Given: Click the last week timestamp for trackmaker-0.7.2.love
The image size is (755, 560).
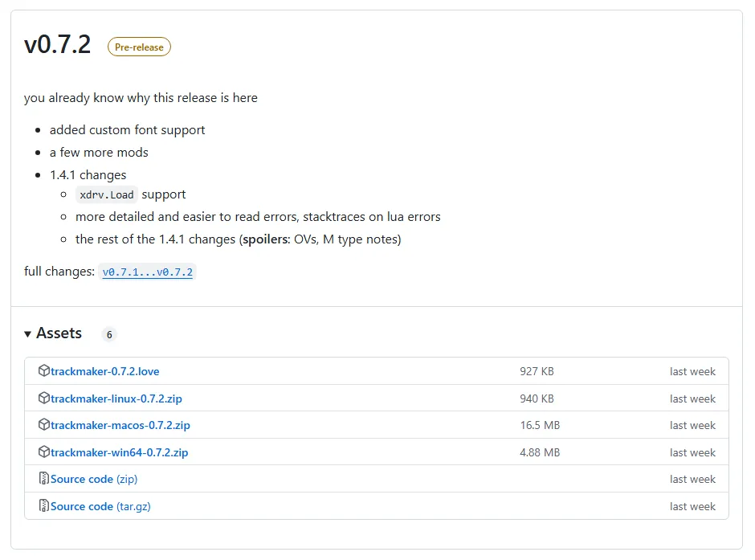Looking at the screenshot, I should pyautogui.click(x=692, y=371).
